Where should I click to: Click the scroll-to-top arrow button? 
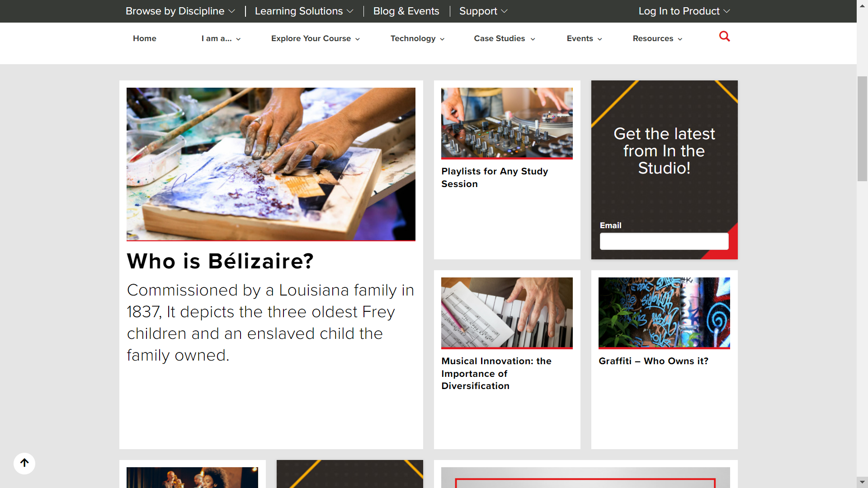[24, 463]
